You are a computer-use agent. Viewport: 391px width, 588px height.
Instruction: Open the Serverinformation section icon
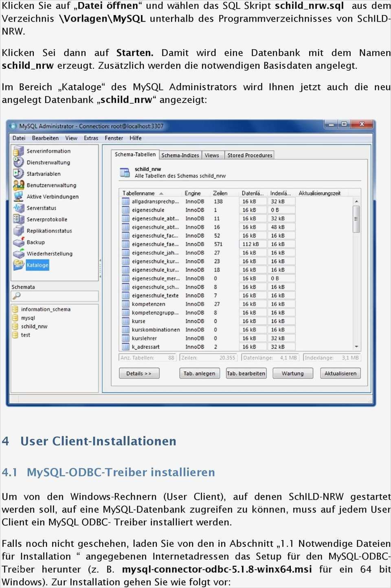[19, 151]
